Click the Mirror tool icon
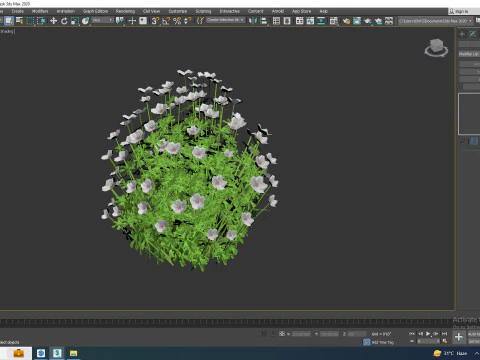The image size is (480, 360). [253, 21]
